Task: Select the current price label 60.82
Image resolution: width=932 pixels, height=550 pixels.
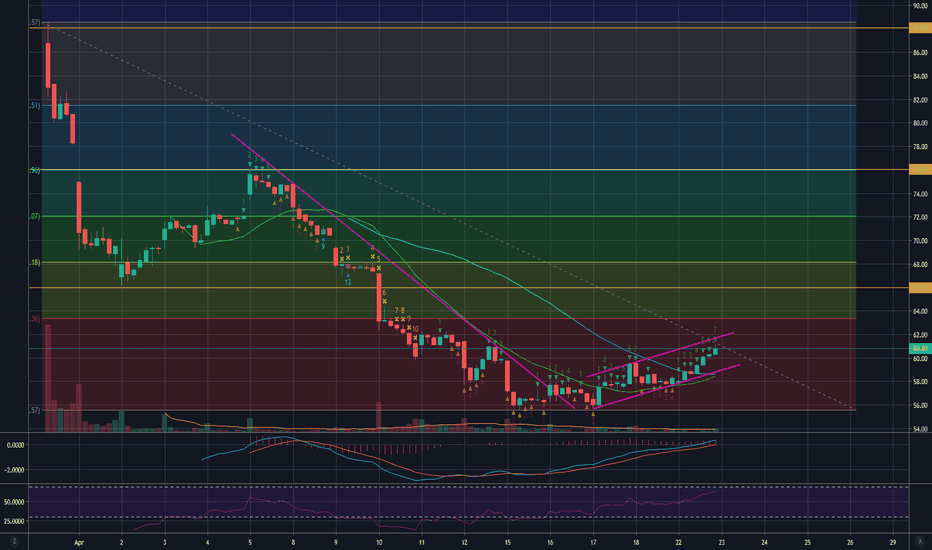Action: [x=920, y=349]
